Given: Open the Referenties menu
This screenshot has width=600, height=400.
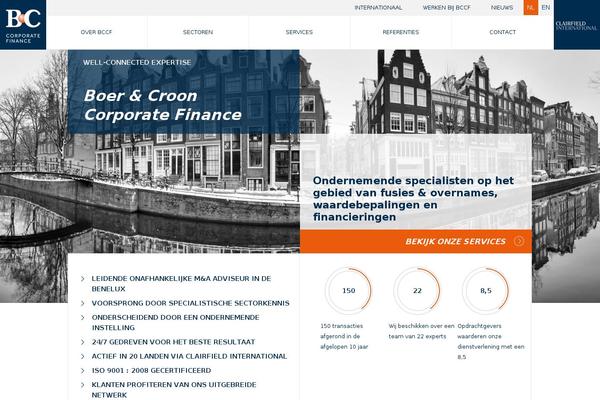Looking at the screenshot, I should 401,32.
